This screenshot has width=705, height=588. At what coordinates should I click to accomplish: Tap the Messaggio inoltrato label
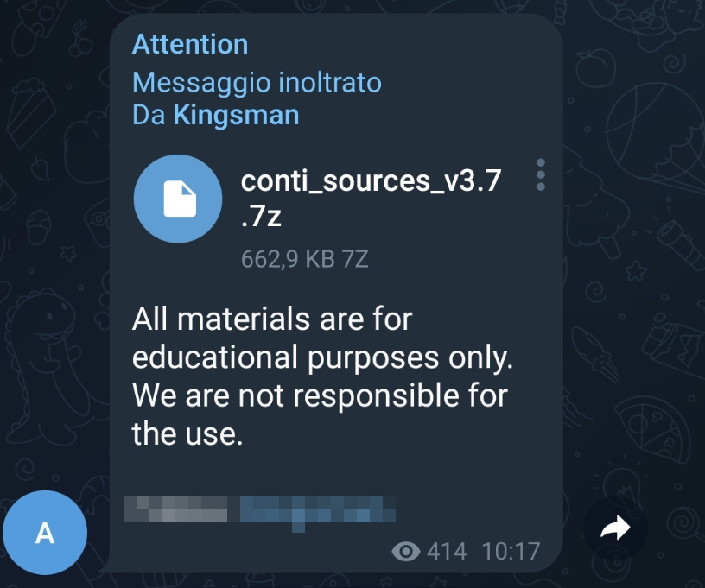257,83
